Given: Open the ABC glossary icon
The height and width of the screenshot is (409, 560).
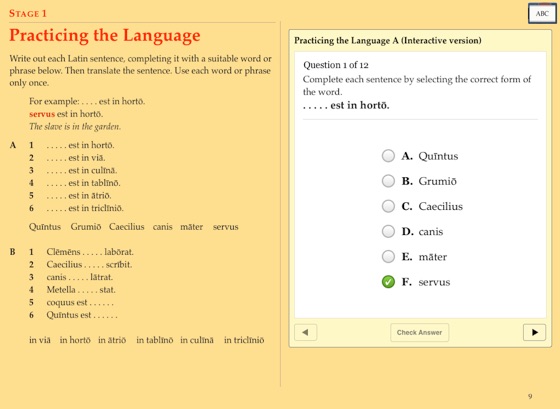Looking at the screenshot, I should coord(542,14).
